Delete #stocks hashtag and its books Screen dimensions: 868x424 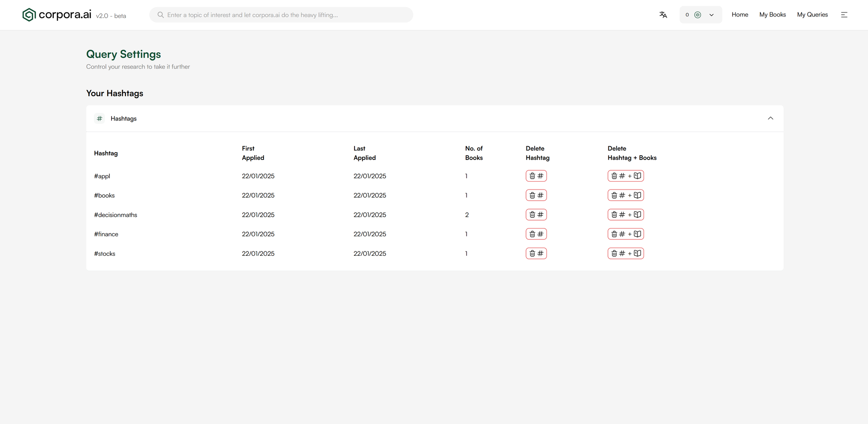point(625,254)
